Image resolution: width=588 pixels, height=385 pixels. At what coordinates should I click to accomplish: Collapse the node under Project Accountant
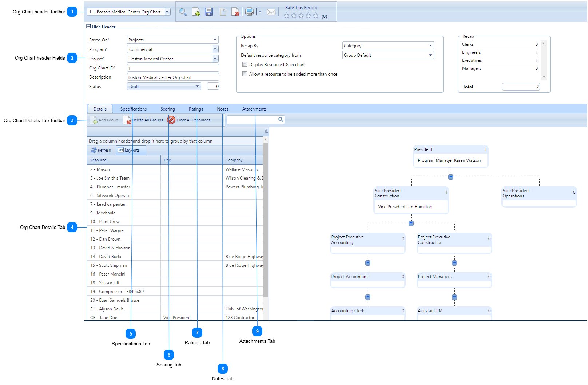point(368,297)
